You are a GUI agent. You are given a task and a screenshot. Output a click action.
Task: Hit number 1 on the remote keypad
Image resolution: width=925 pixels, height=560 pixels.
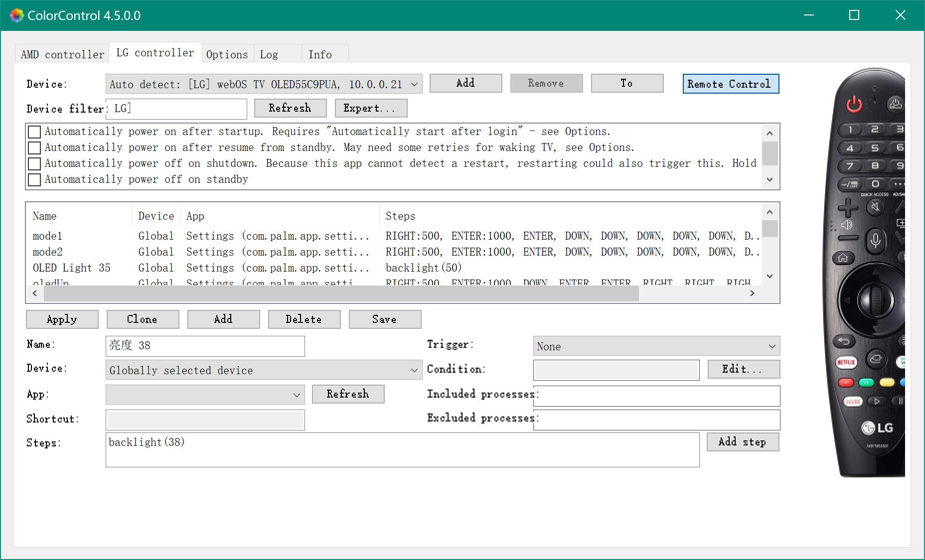851,130
